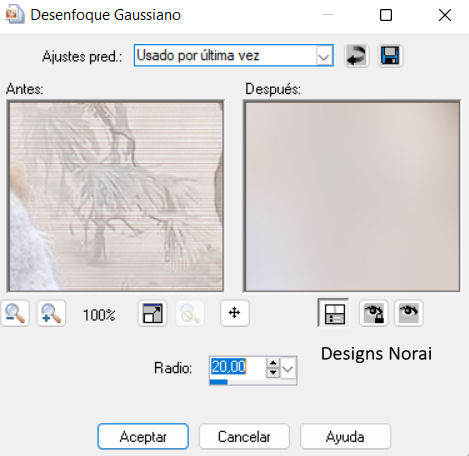Click the pan navigation cross-arrows icon
This screenshot has height=456, width=469.
(x=234, y=313)
